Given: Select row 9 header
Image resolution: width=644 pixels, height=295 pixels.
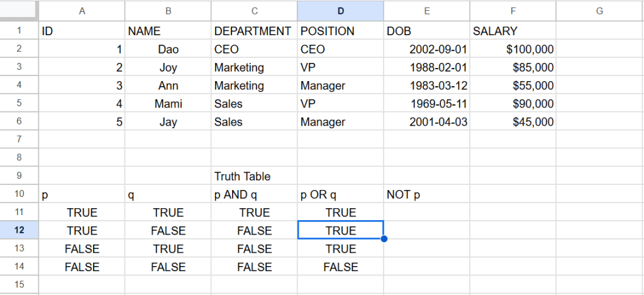Looking at the screenshot, I should tap(19, 176).
